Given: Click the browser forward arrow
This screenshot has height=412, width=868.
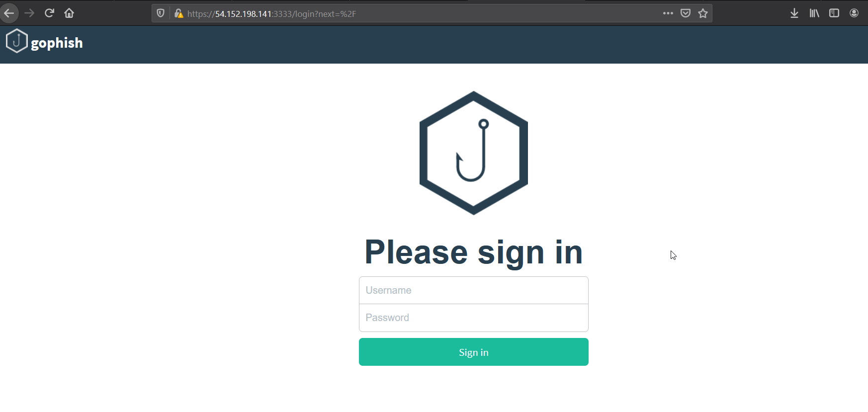Looking at the screenshot, I should coord(29,13).
